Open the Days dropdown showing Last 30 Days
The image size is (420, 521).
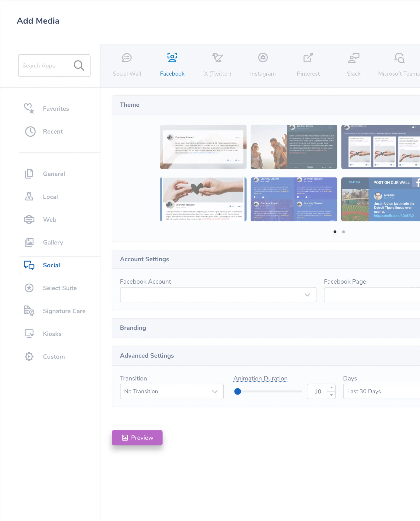tap(381, 391)
